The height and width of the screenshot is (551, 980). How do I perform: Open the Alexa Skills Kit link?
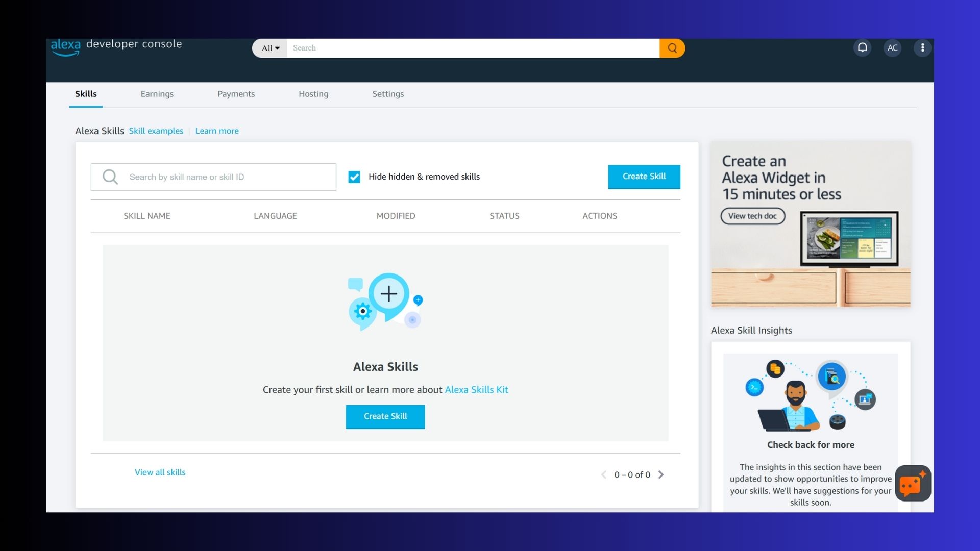476,389
